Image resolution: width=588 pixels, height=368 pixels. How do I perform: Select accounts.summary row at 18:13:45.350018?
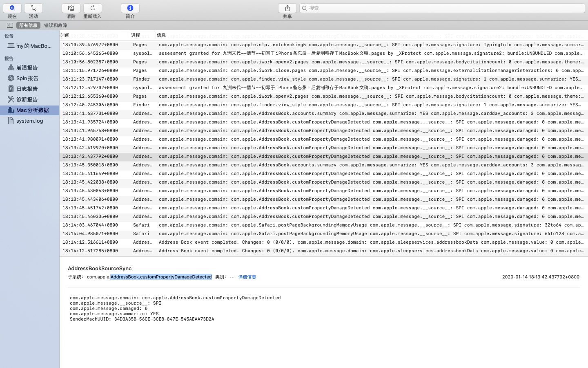324,165
